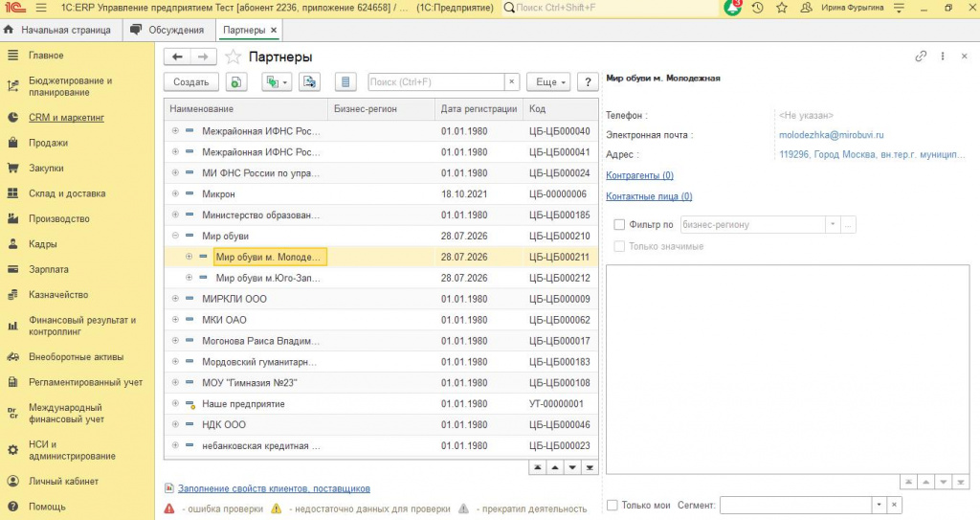Toggle the Только мои checkbox

click(612, 505)
